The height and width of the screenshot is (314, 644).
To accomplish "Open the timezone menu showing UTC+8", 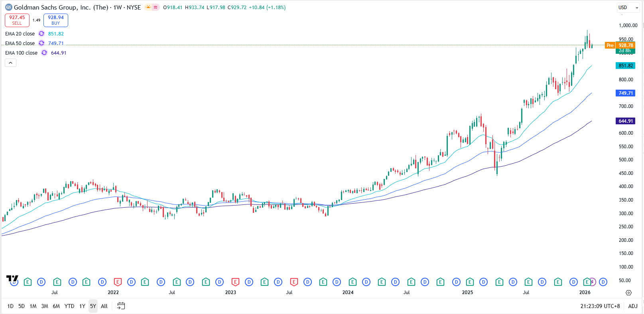I will click(x=600, y=306).
